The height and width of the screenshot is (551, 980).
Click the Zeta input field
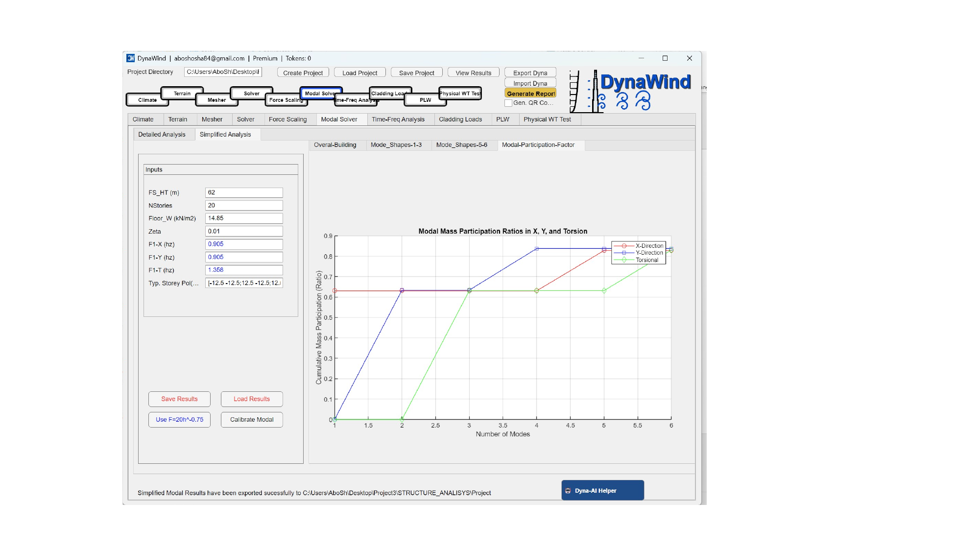coord(243,231)
